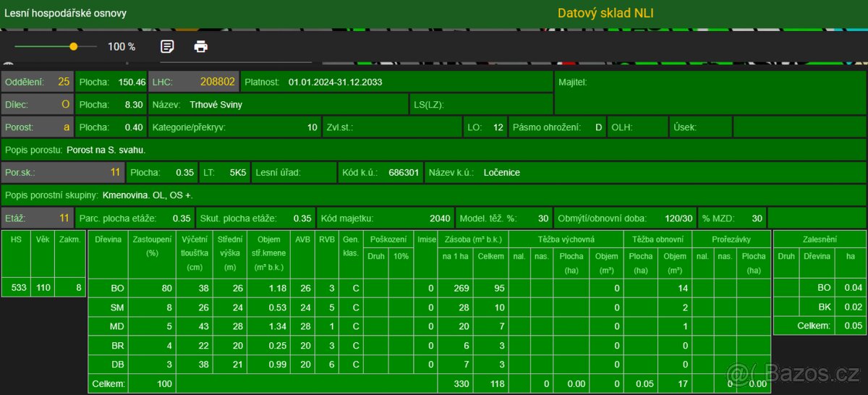This screenshot has height=395, width=868.
Task: Select the Etáž 11 field
Action: pos(38,218)
